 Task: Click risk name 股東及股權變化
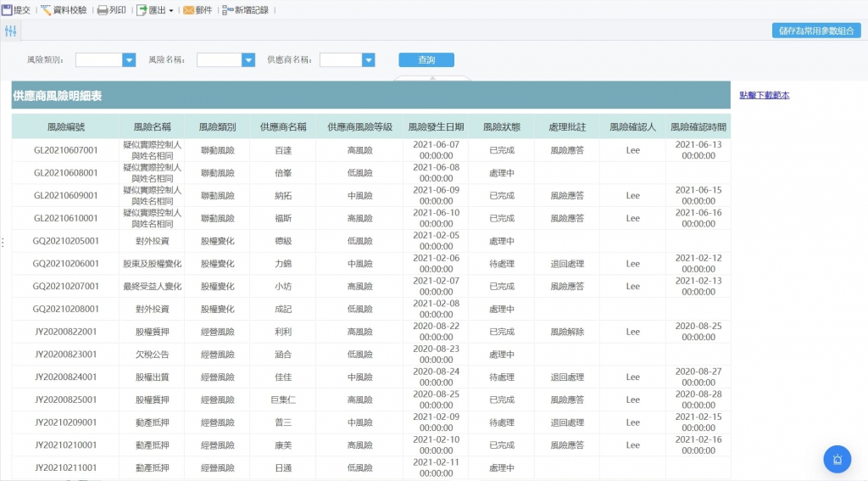(152, 264)
